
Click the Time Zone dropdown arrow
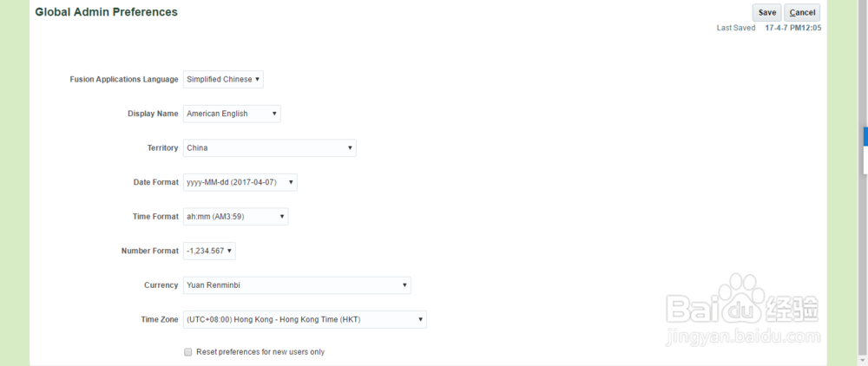421,320
